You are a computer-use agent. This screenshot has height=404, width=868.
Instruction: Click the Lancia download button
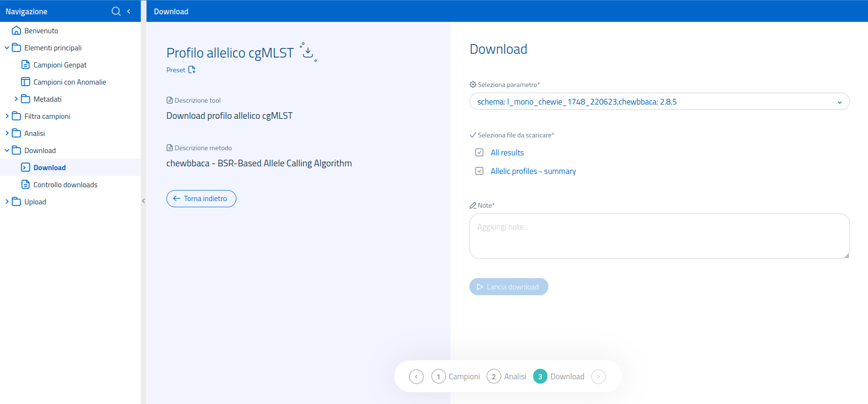pos(508,287)
